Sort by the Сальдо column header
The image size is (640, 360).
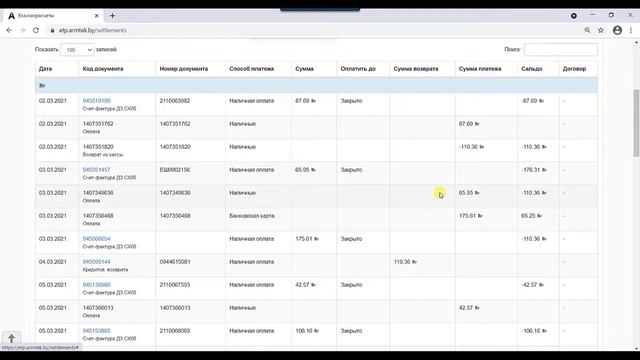pyautogui.click(x=532, y=69)
